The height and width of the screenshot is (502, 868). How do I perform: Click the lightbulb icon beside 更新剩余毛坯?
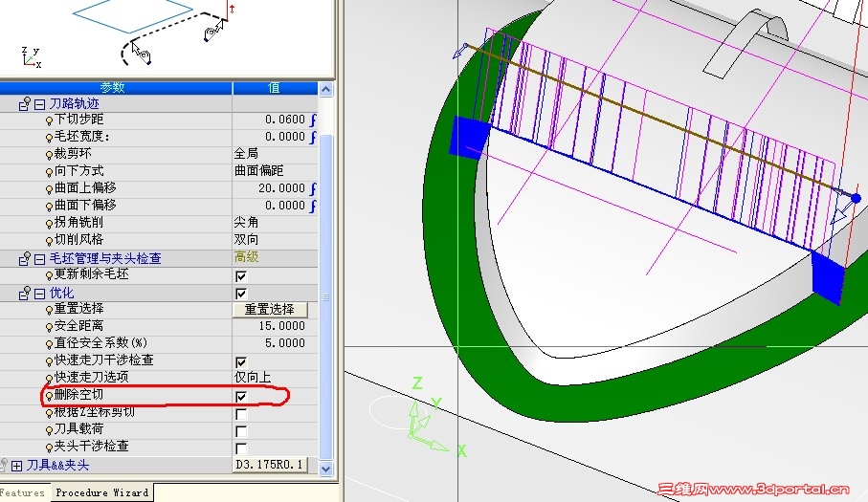[x=49, y=275]
